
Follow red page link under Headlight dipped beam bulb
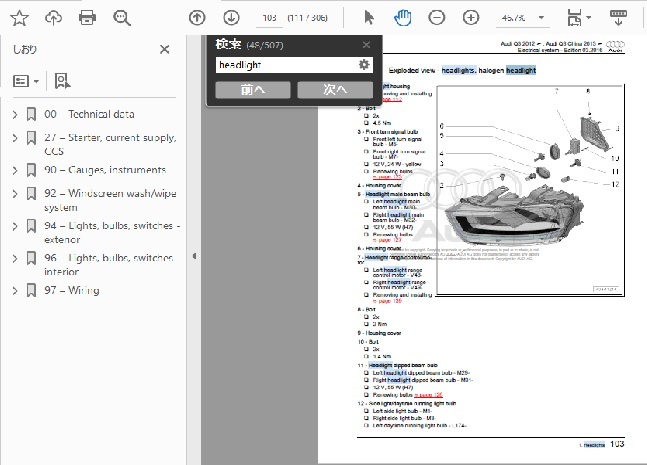coord(428,395)
